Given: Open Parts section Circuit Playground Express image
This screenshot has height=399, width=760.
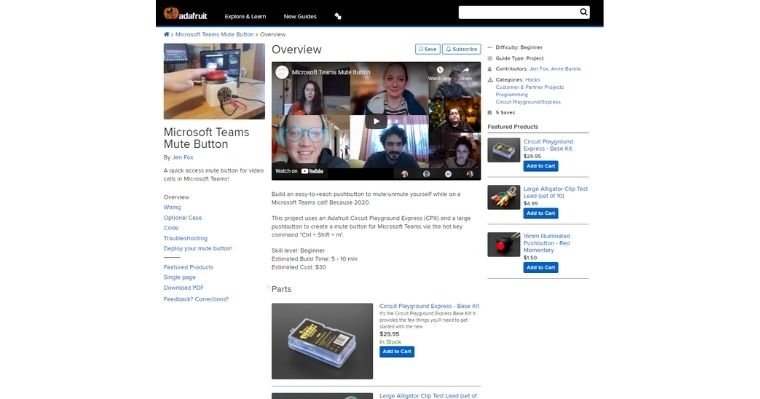Looking at the screenshot, I should 322,341.
